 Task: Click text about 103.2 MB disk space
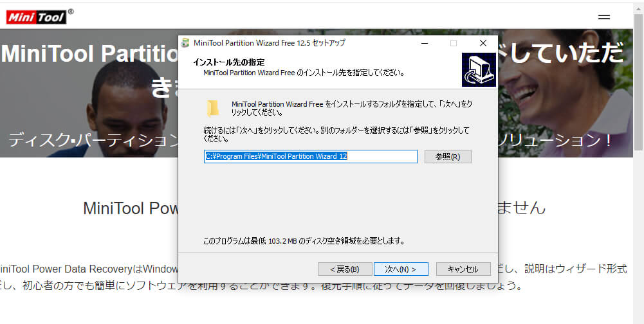[x=304, y=241]
